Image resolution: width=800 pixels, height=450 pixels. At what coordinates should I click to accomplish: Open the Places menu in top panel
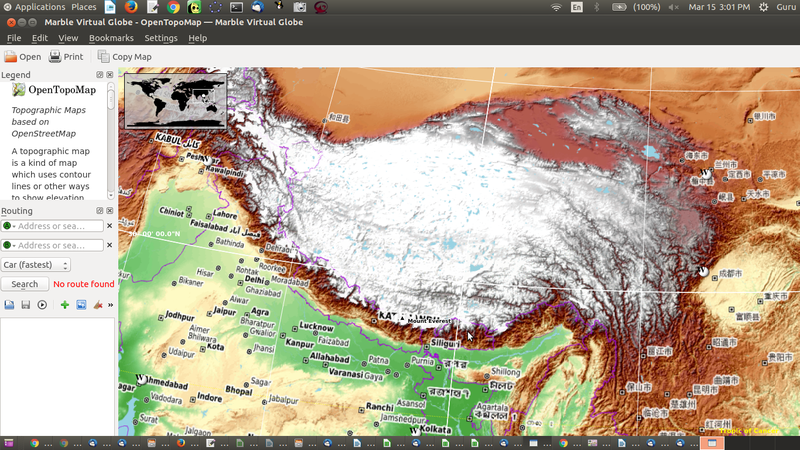[x=84, y=7]
